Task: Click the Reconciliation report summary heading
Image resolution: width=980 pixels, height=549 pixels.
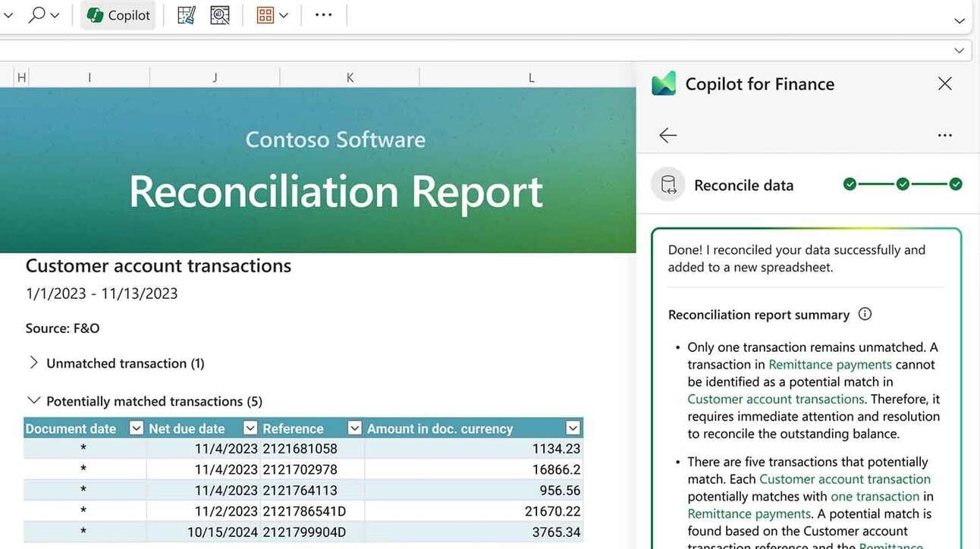Action: point(759,315)
